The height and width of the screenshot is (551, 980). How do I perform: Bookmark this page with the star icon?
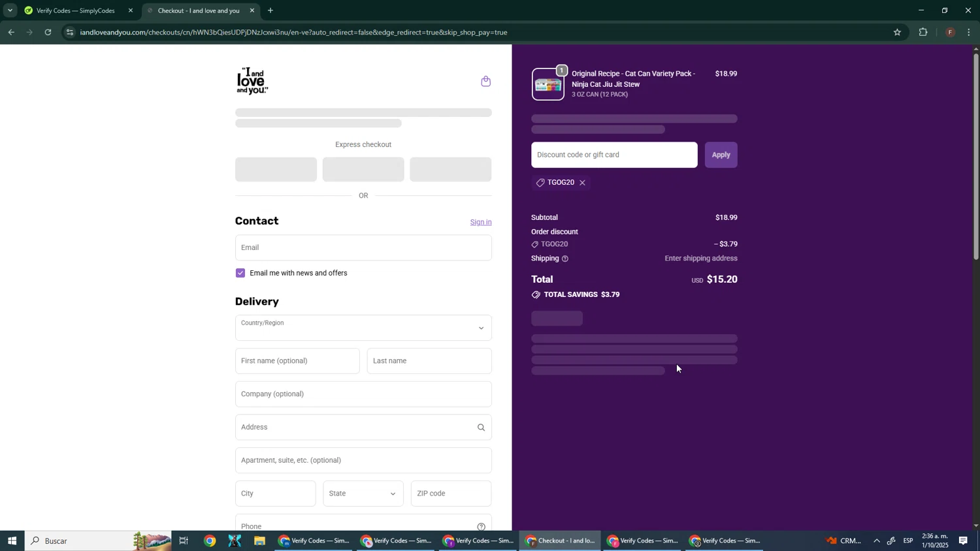click(x=897, y=32)
